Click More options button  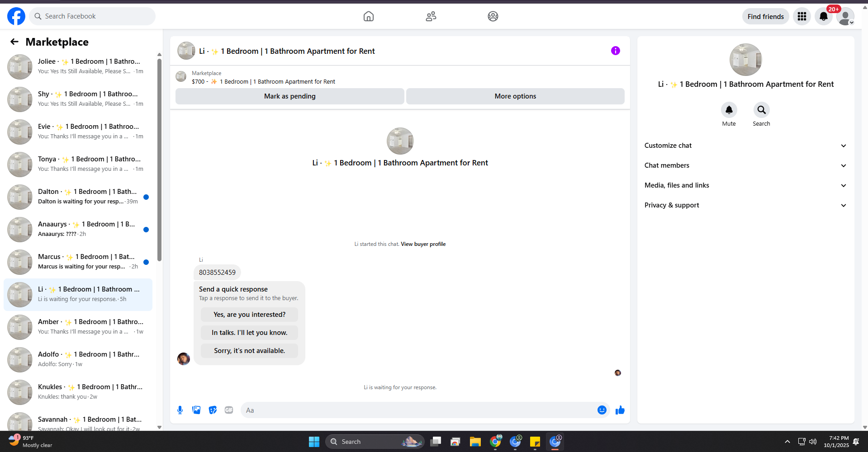coord(515,96)
